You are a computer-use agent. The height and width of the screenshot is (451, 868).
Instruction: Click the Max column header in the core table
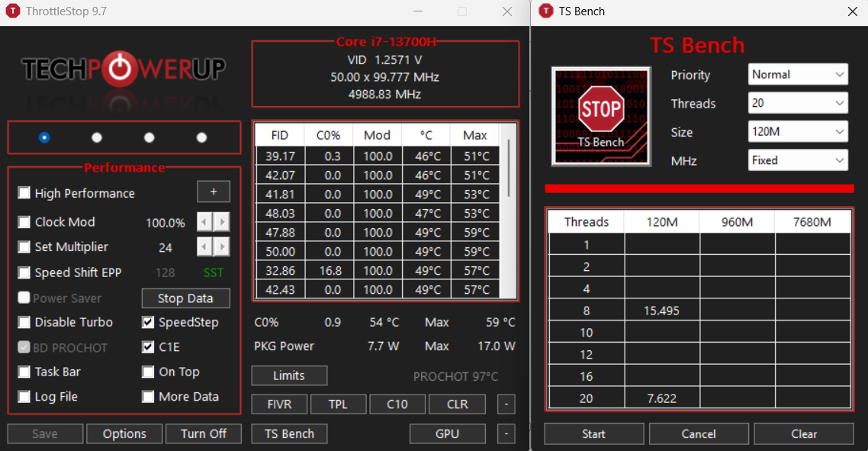click(475, 135)
